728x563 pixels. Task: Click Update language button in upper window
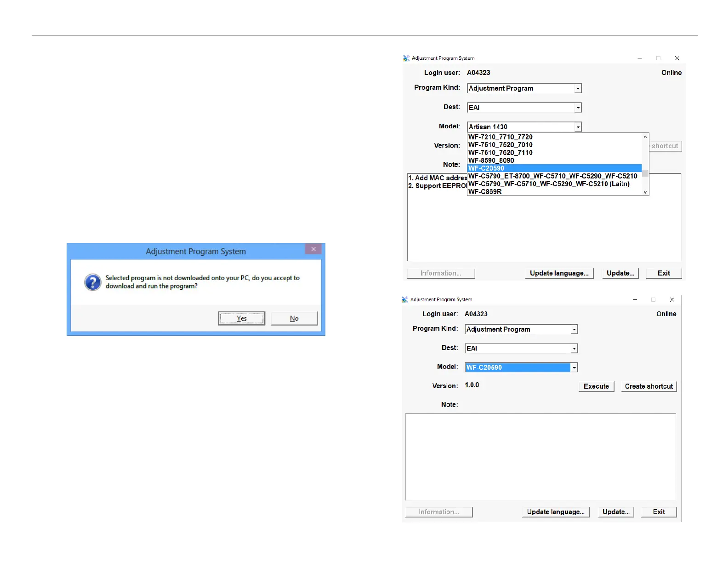pyautogui.click(x=559, y=273)
